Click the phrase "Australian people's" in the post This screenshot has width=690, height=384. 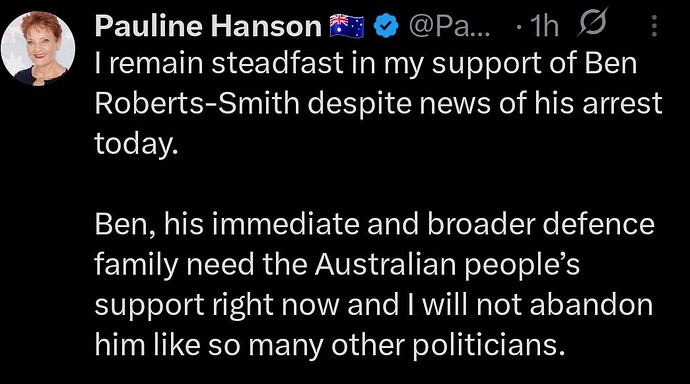pyautogui.click(x=447, y=264)
